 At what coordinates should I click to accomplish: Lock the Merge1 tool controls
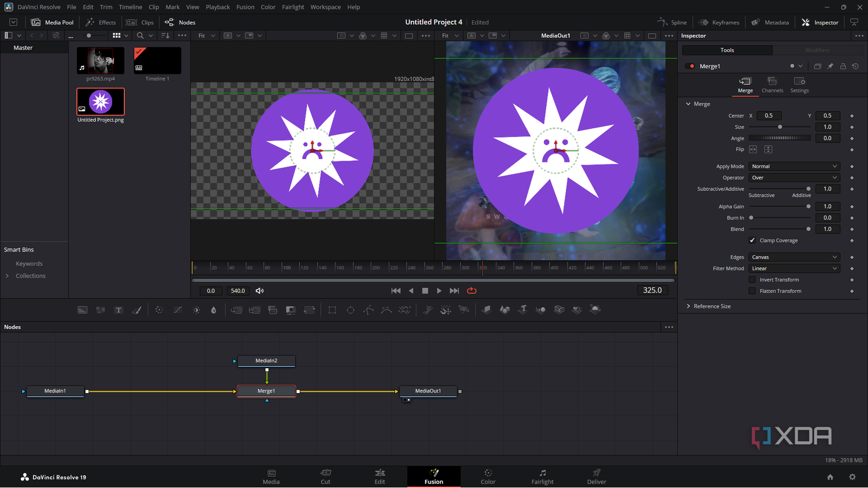[x=843, y=66]
